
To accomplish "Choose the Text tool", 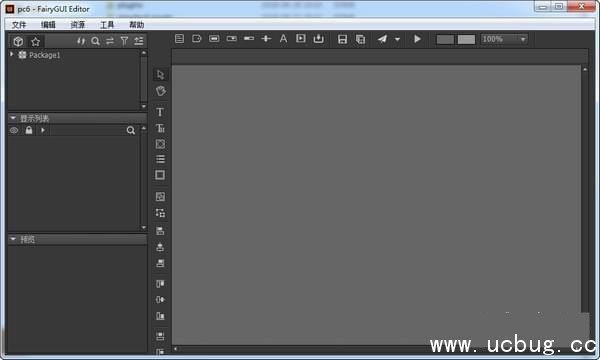I will pyautogui.click(x=160, y=112).
